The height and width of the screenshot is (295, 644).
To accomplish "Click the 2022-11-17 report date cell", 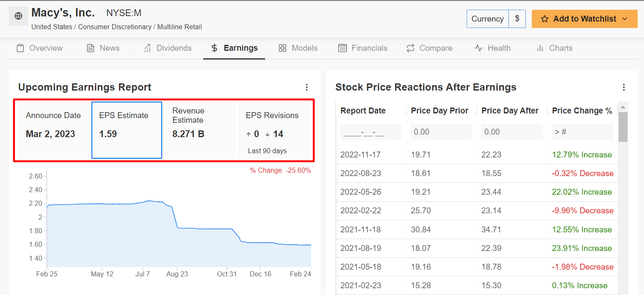I will (x=360, y=155).
